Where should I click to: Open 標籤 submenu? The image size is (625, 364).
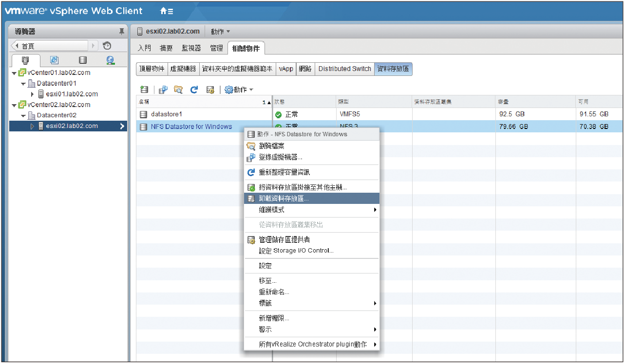[x=312, y=303]
